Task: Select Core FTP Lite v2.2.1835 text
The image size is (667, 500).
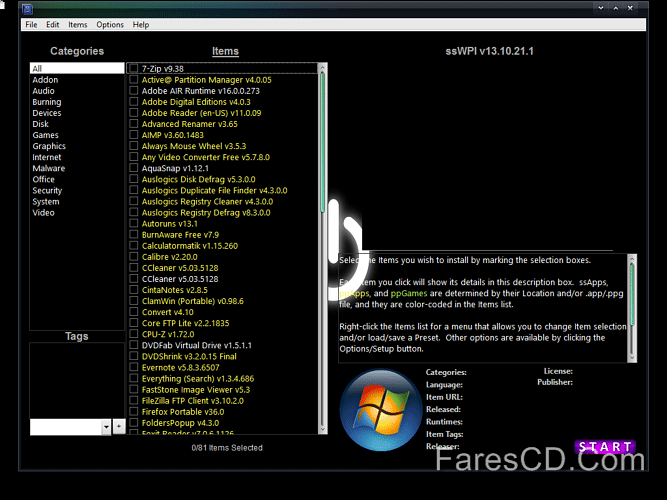Action: point(185,323)
